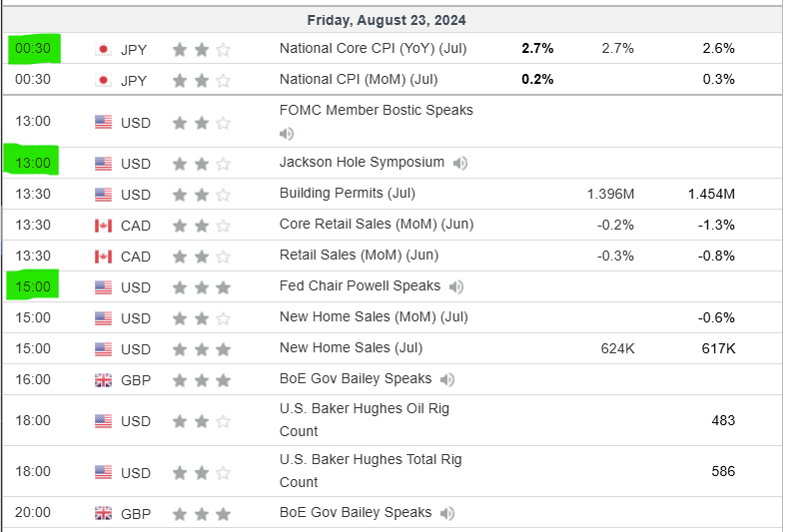The width and height of the screenshot is (786, 532).
Task: Click speaker icon next to Fed Chair Powell Speaks
Action: click(x=455, y=287)
